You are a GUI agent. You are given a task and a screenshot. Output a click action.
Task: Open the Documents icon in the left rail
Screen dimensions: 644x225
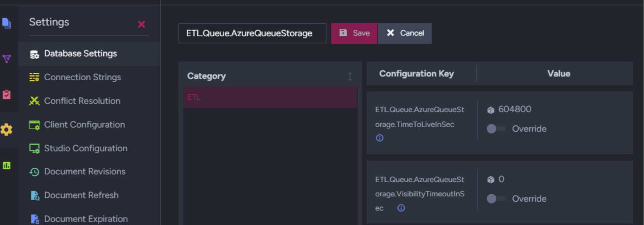6,23
